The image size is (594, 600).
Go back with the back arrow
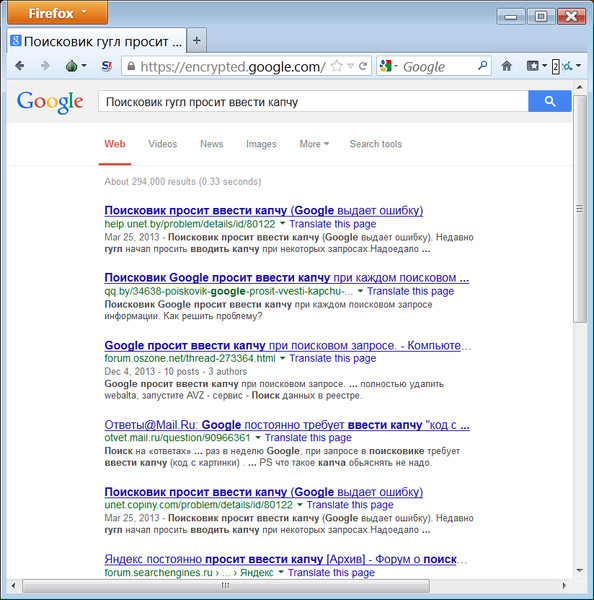(x=20, y=66)
